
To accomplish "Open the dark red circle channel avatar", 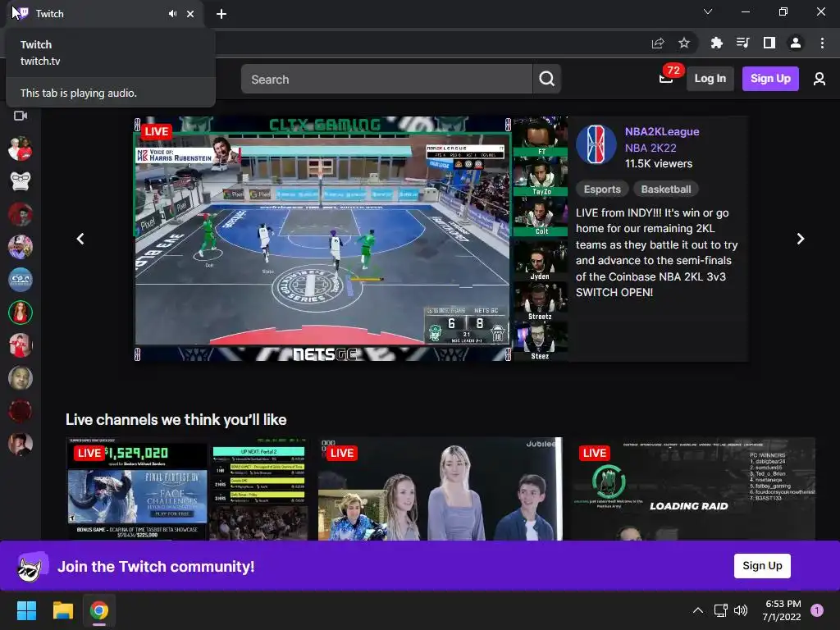I will pyautogui.click(x=21, y=412).
